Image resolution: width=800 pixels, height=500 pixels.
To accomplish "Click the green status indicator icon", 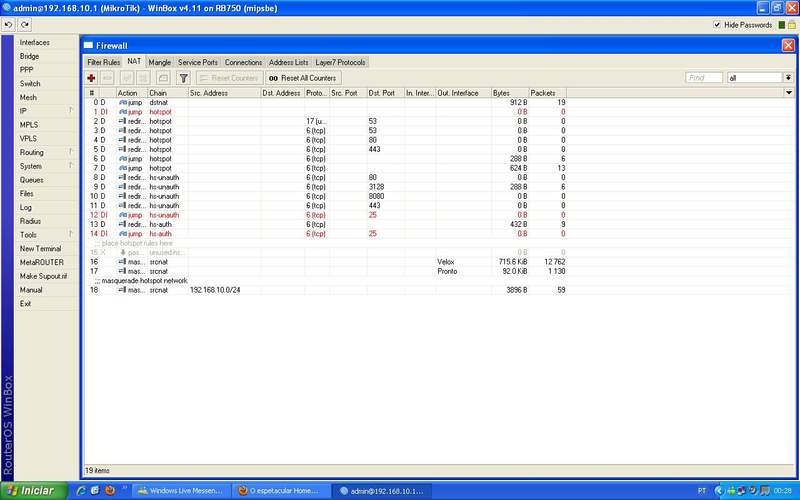I will (x=782, y=25).
